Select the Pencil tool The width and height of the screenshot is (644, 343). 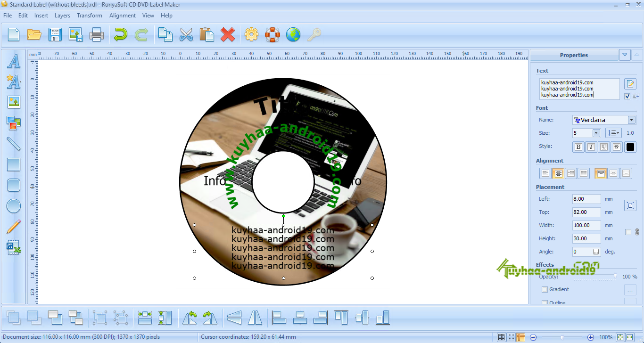(14, 227)
